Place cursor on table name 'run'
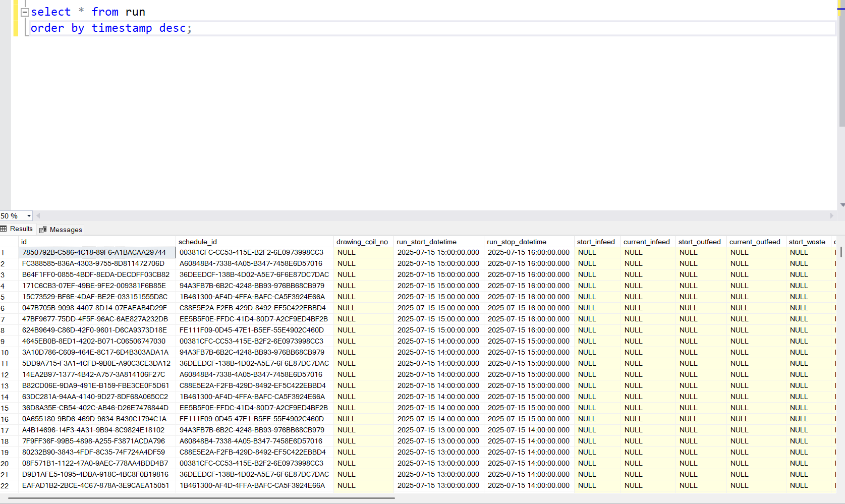This screenshot has height=504, width=845. tap(135, 12)
